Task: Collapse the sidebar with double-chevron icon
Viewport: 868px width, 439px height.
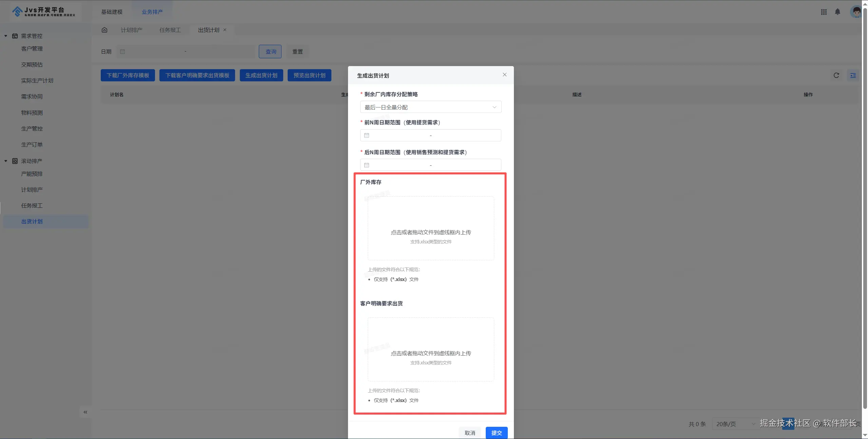Action: 85,412
